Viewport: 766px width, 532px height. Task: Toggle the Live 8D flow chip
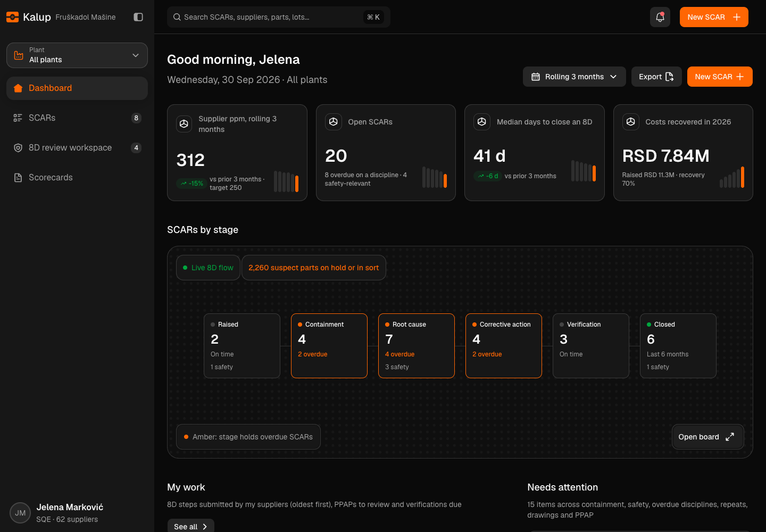[x=208, y=268]
